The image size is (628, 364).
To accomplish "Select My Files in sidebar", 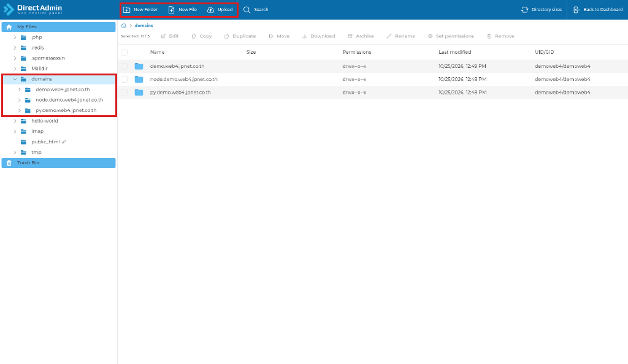I will (x=58, y=27).
